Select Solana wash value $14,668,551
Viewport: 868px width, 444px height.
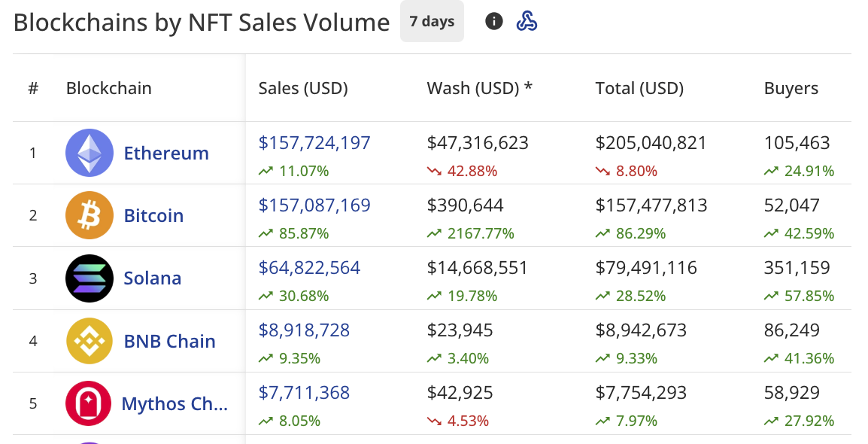click(x=477, y=268)
